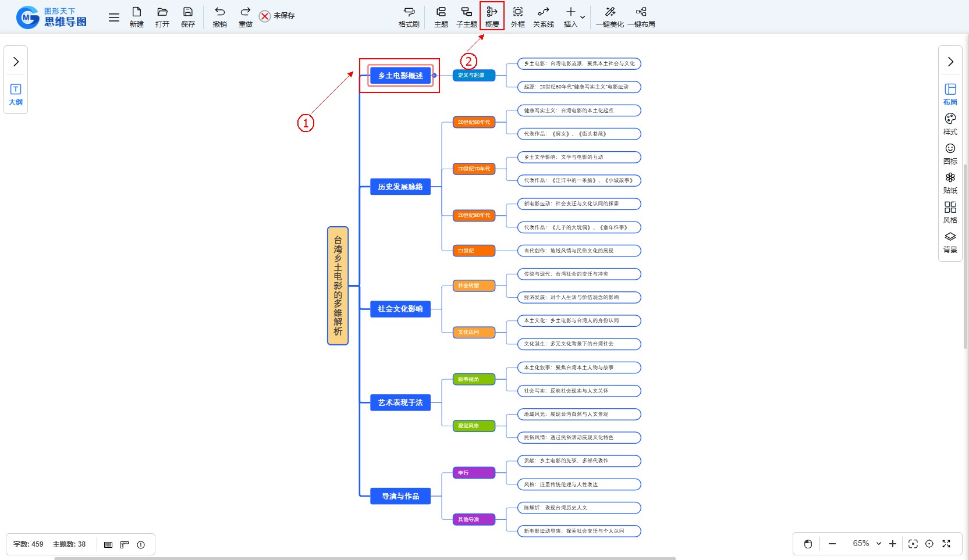
Task: Click the horizontal scrollbar at bottom
Action: pos(364,558)
